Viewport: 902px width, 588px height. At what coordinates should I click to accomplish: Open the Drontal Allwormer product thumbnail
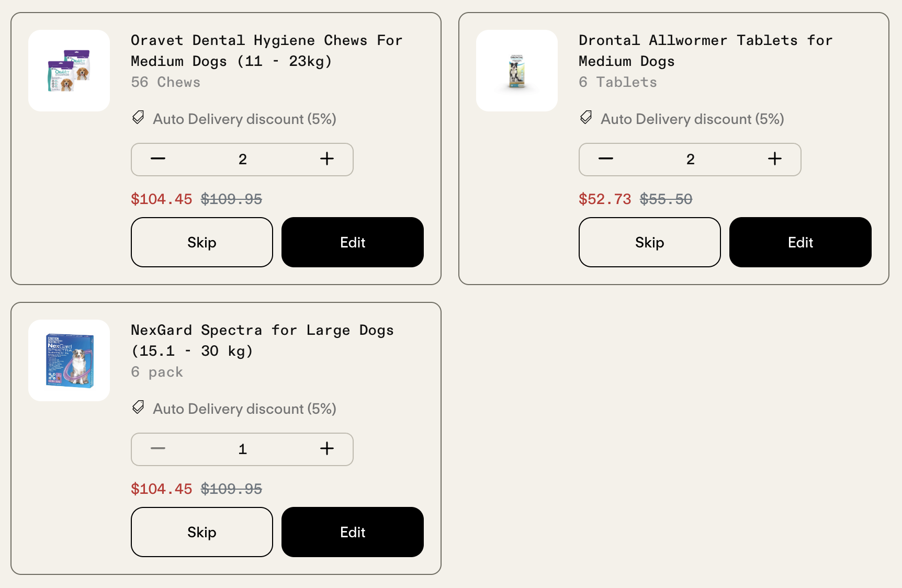point(517,71)
